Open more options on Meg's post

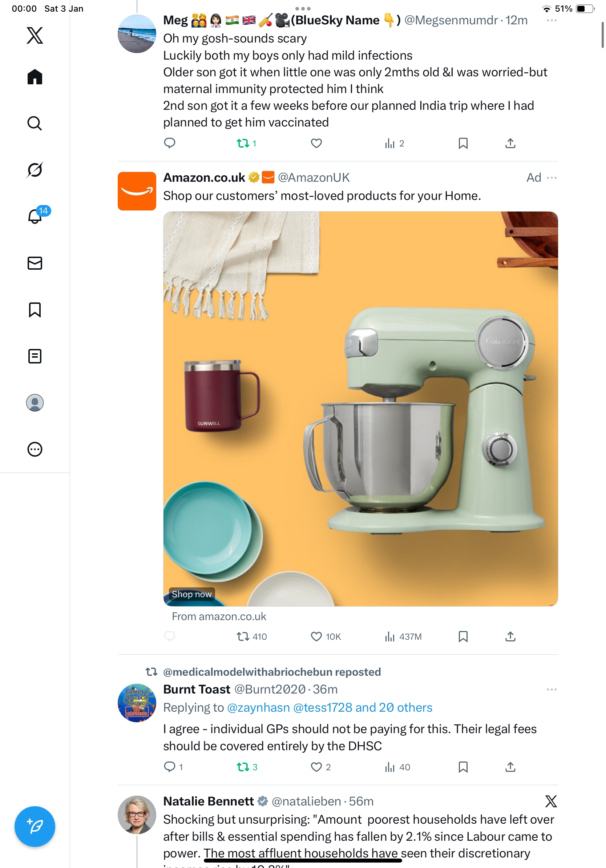coord(551,20)
